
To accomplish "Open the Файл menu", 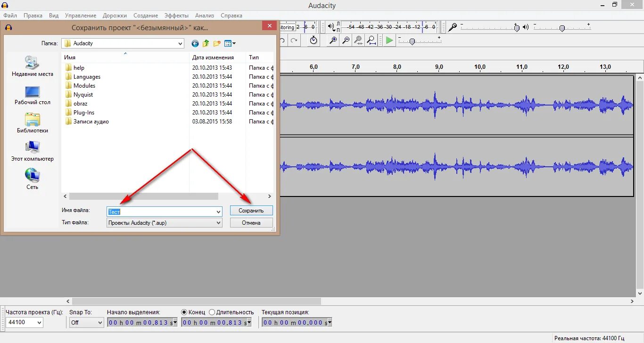I will click(x=10, y=16).
